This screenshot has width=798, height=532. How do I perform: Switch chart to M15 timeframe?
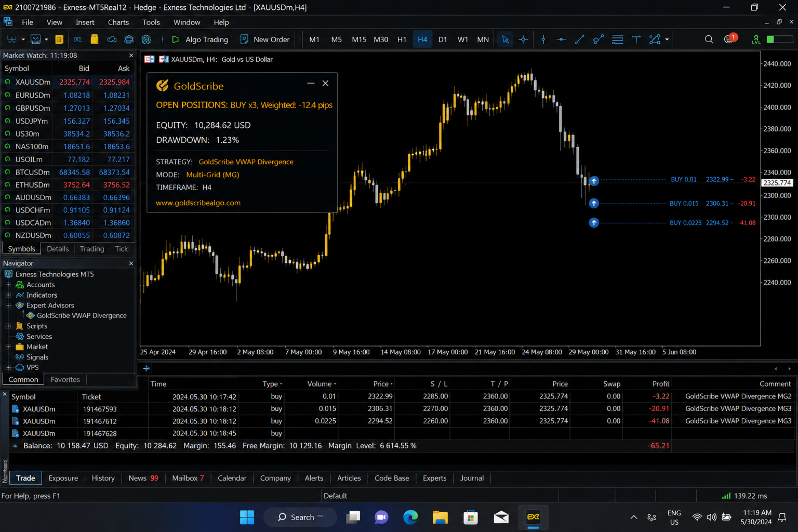(x=359, y=39)
